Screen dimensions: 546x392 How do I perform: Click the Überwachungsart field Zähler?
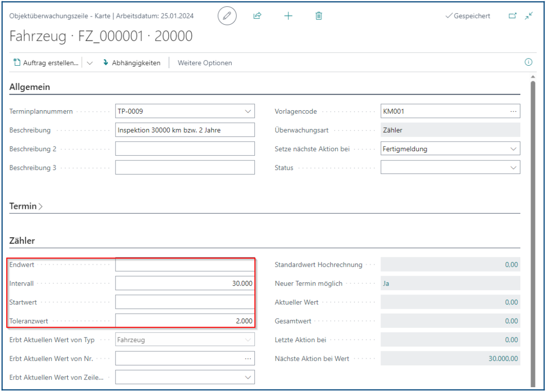pyautogui.click(x=450, y=130)
